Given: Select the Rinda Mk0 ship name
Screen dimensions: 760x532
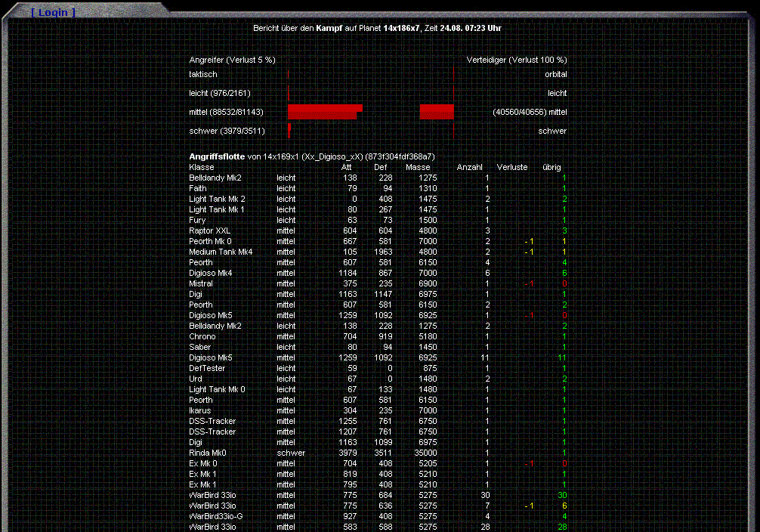Looking at the screenshot, I should click(x=208, y=453).
